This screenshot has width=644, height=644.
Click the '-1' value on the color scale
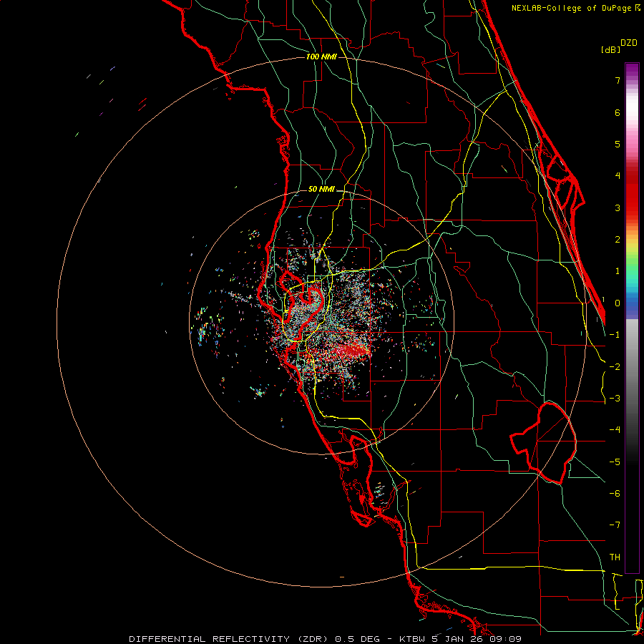click(615, 335)
